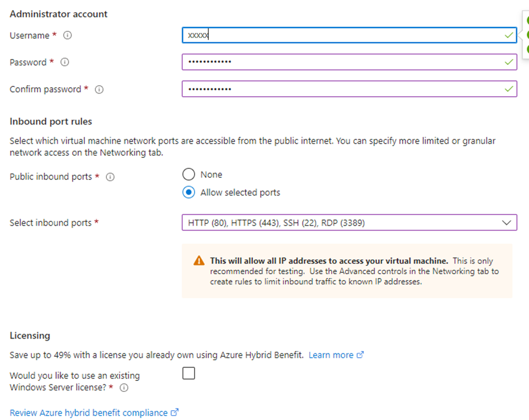Click the external link icon after Review compliance
Image resolution: width=529 pixels, height=420 pixels.
pos(175,412)
